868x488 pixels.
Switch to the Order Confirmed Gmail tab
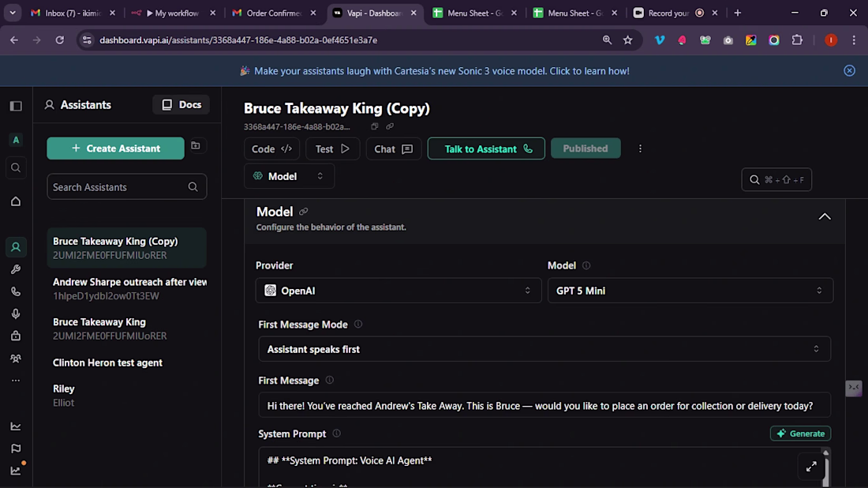(273, 13)
